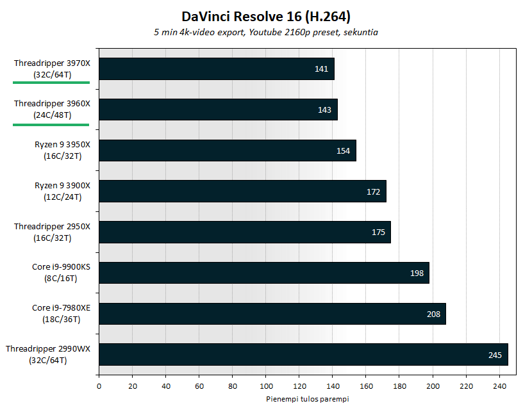The width and height of the screenshot is (532, 415).
Task: Select the "Ryzen 9 3950X" label
Action: pyautogui.click(x=62, y=145)
